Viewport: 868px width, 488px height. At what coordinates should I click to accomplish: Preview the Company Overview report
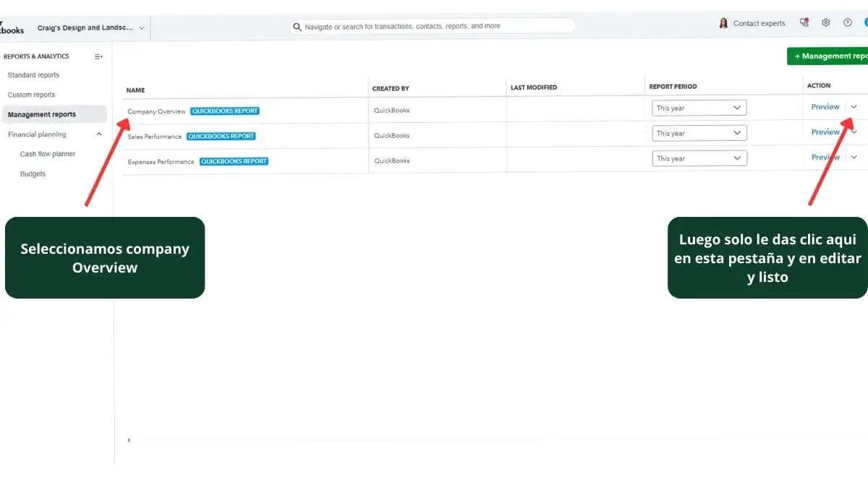825,107
